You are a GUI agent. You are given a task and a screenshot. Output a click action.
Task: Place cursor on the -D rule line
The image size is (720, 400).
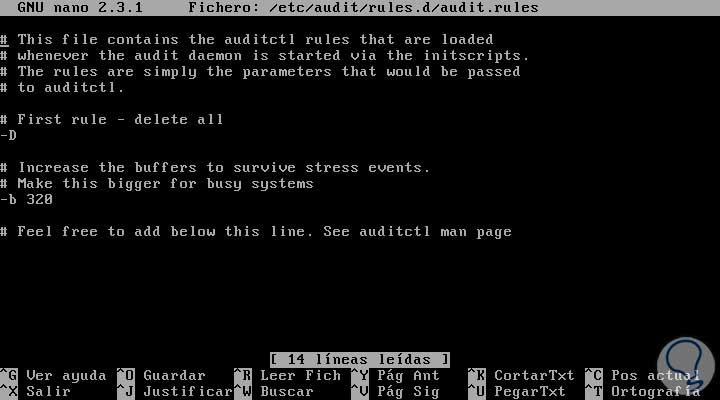(8, 135)
